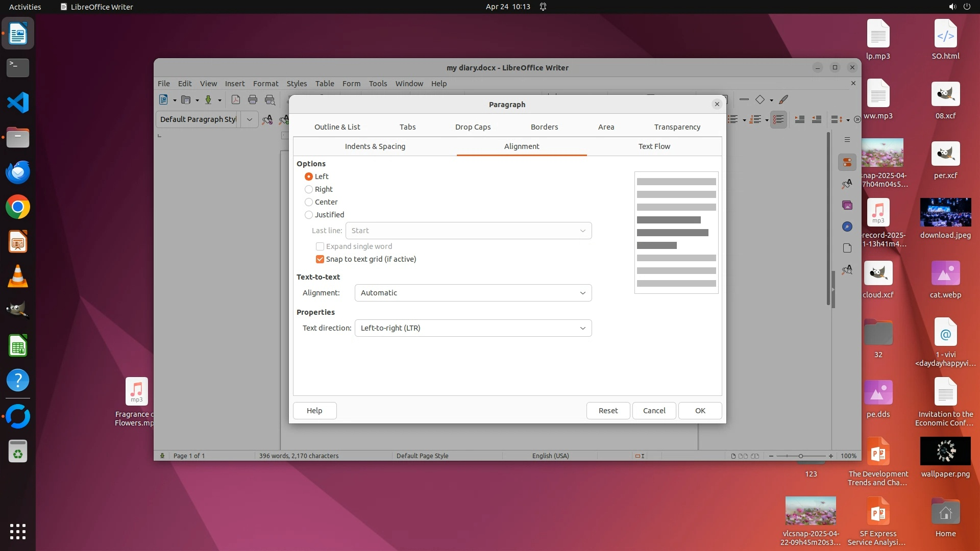Click the zoom slider in status bar
Screen dimensions: 980x551
point(800,456)
